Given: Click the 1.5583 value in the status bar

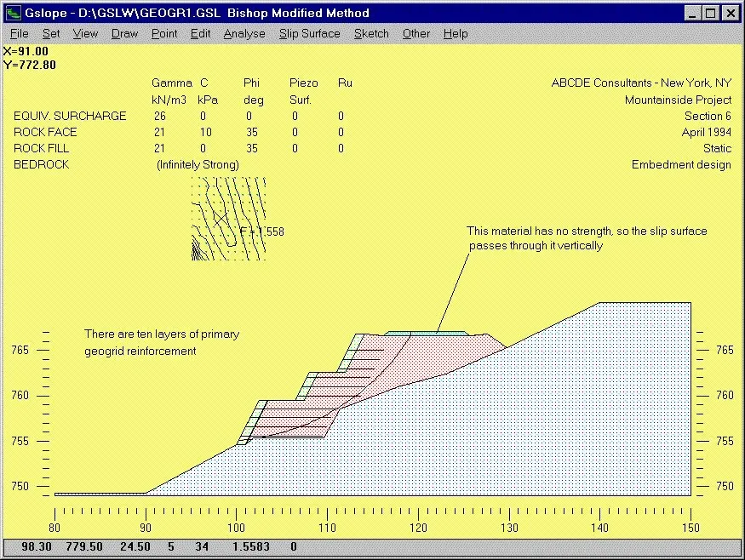Looking at the screenshot, I should (x=251, y=548).
